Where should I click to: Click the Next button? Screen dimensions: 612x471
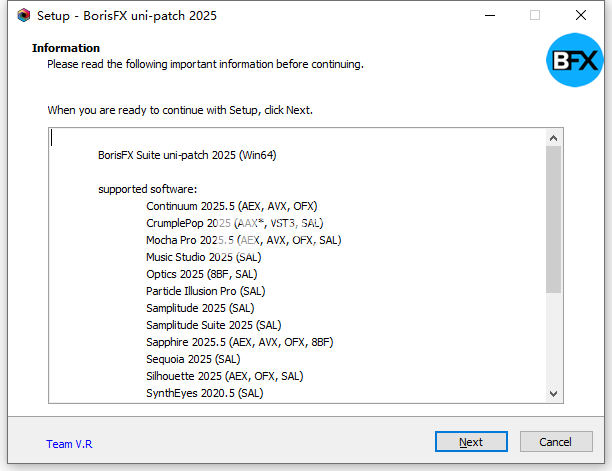[x=471, y=442]
